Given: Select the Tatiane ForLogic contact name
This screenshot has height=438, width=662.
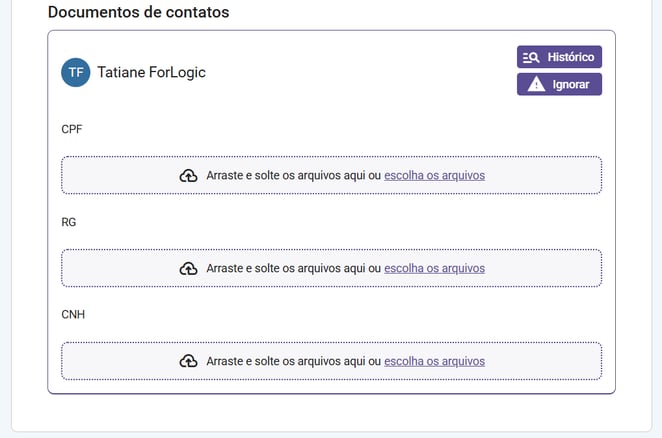Looking at the screenshot, I should (151, 72).
